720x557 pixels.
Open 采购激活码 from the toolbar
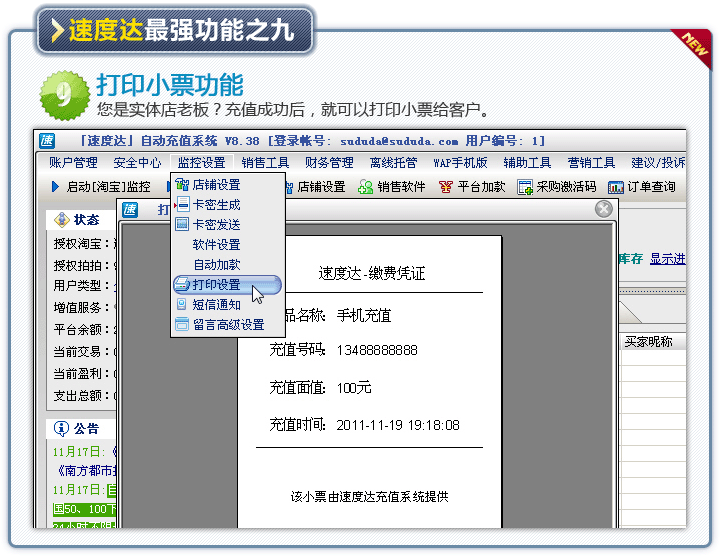566,186
